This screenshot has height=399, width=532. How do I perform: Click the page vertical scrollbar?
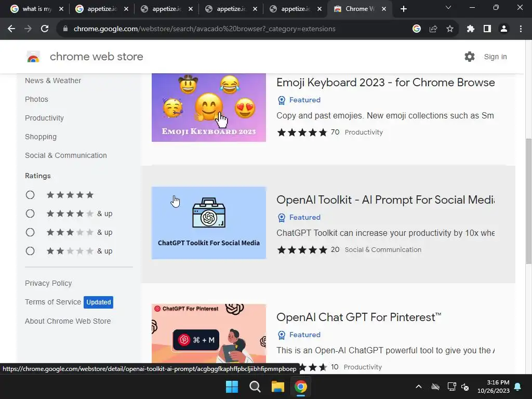(528, 201)
